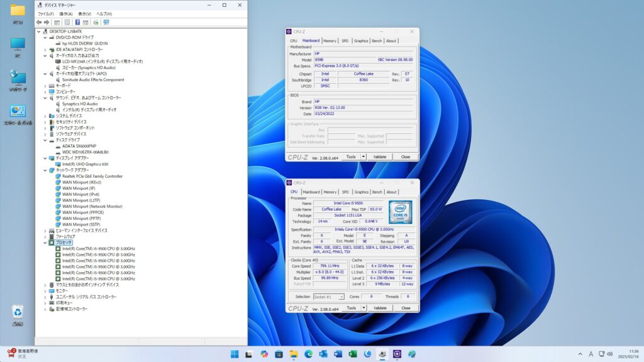Switch to the Graphics tab in upper CPU-Z window
Viewport: 644px width, 362px height.
click(361, 41)
